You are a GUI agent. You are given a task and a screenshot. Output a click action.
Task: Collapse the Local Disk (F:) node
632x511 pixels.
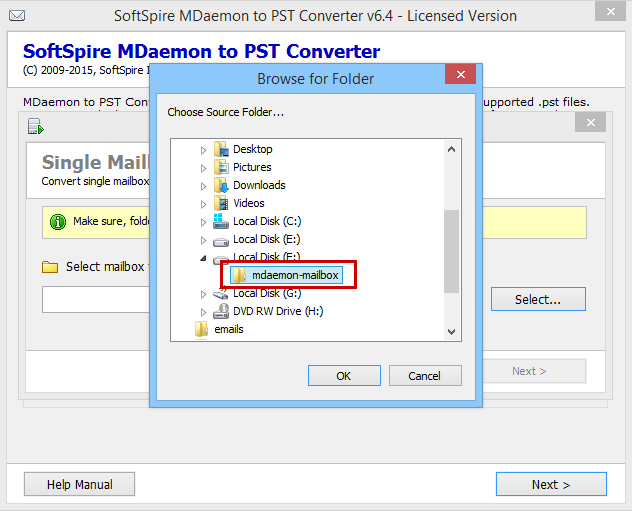(203, 258)
